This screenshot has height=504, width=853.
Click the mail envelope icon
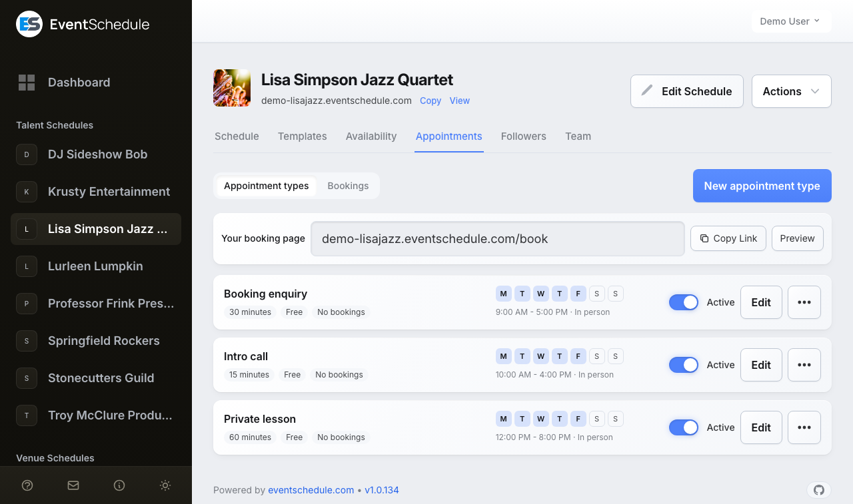point(73,485)
